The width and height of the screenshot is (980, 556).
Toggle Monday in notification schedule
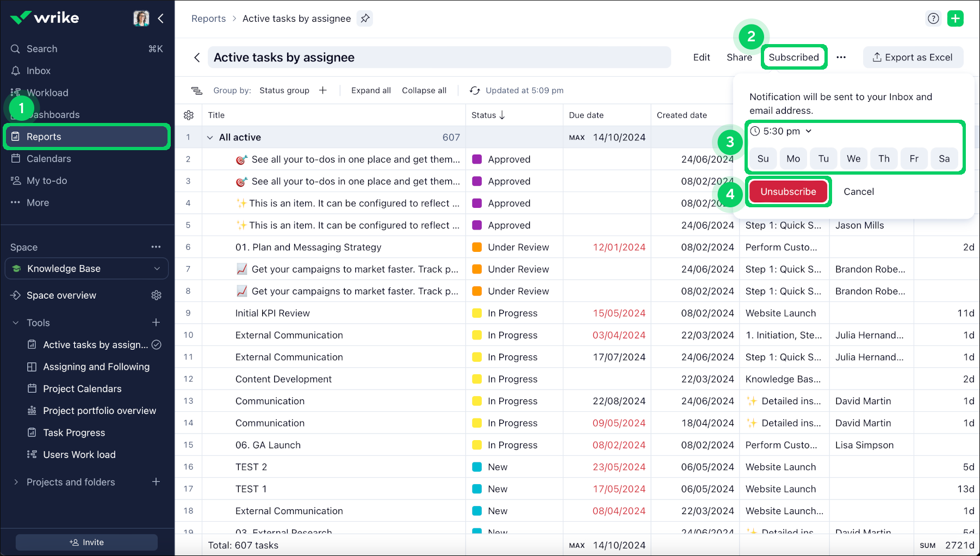click(x=793, y=159)
